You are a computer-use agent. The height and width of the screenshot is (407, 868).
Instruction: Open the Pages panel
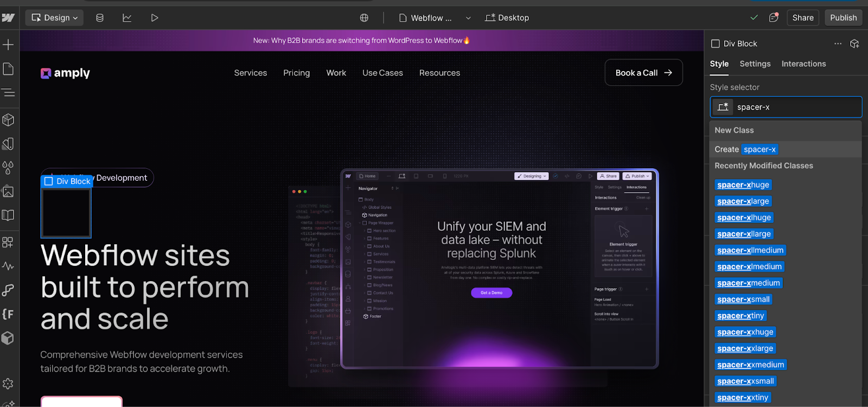pos(8,69)
